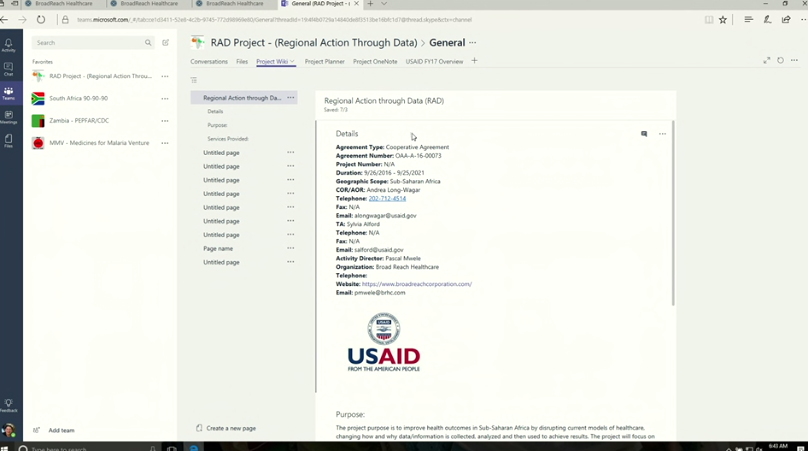Screen dimensions: 808x451
Task: Open the Activity bell in Teams sidebar
Action: click(x=9, y=45)
